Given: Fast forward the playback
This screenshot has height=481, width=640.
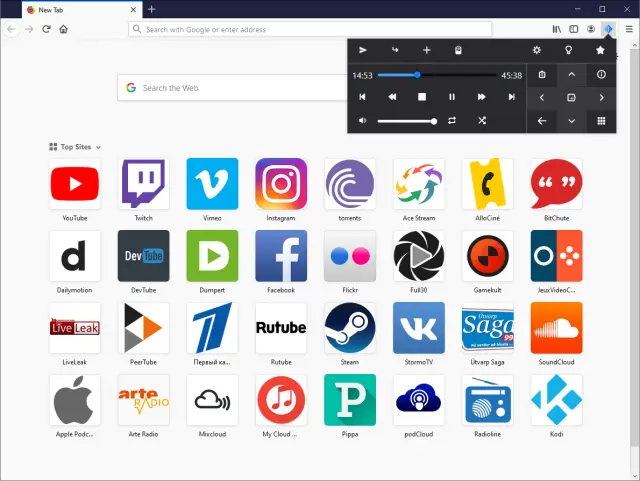Looking at the screenshot, I should click(482, 97).
